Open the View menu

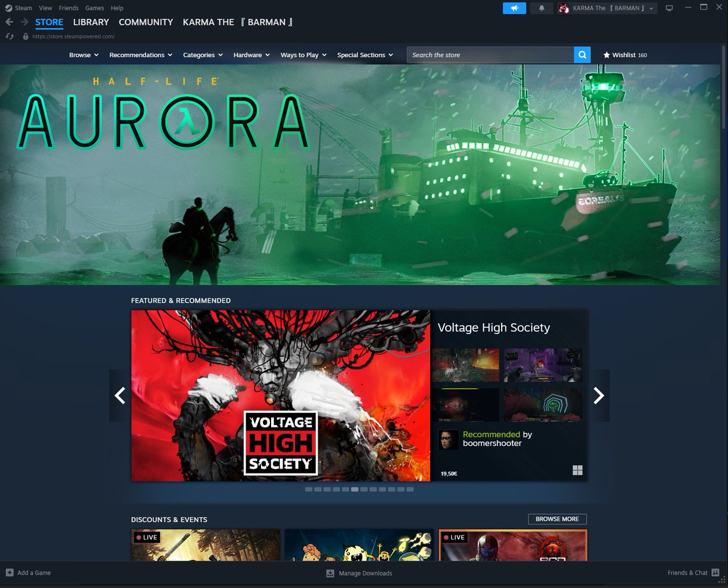click(x=45, y=8)
